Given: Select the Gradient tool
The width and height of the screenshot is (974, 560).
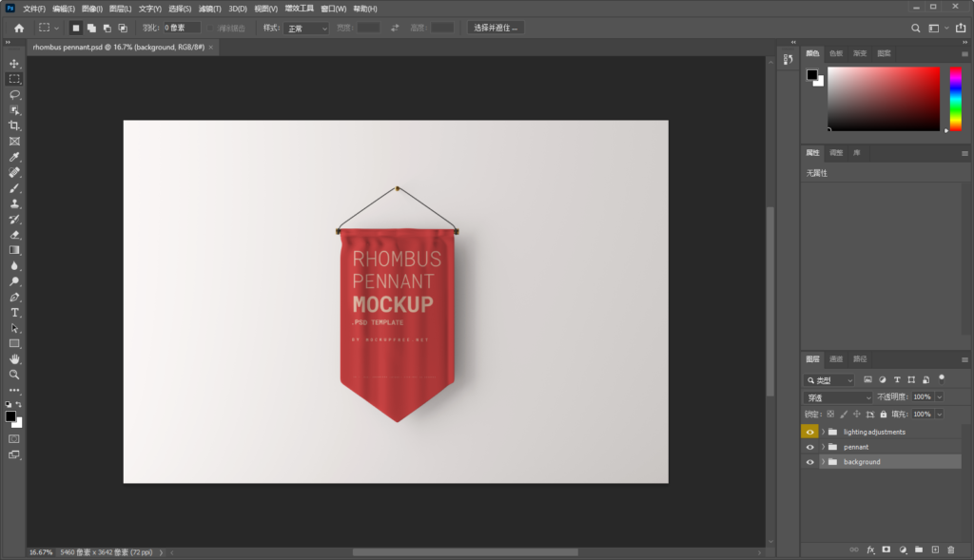Looking at the screenshot, I should (14, 250).
